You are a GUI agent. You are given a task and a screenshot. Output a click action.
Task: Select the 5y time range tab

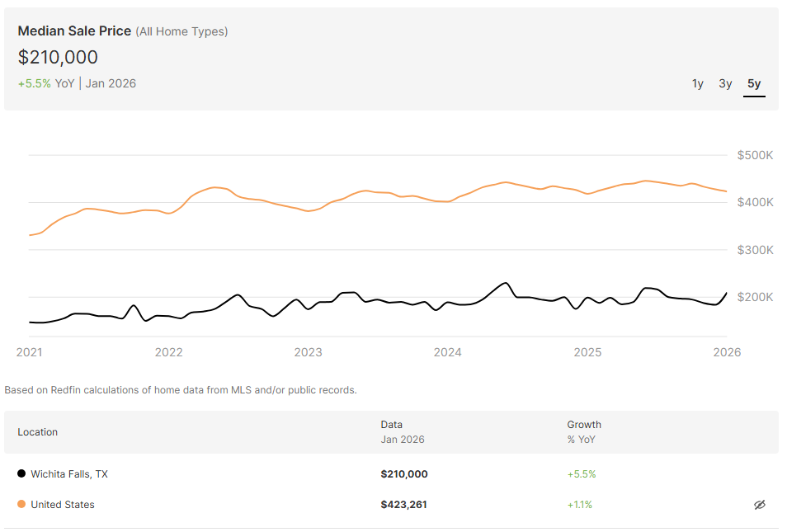(x=753, y=83)
